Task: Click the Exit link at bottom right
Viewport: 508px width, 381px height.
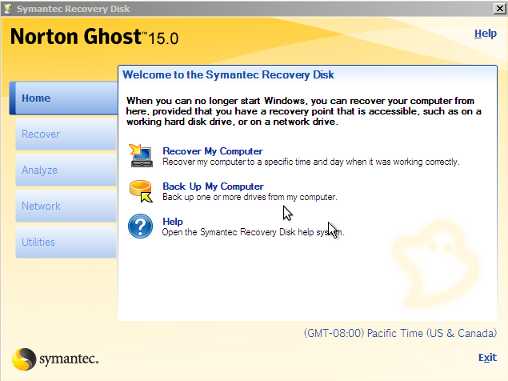Action: (x=487, y=358)
